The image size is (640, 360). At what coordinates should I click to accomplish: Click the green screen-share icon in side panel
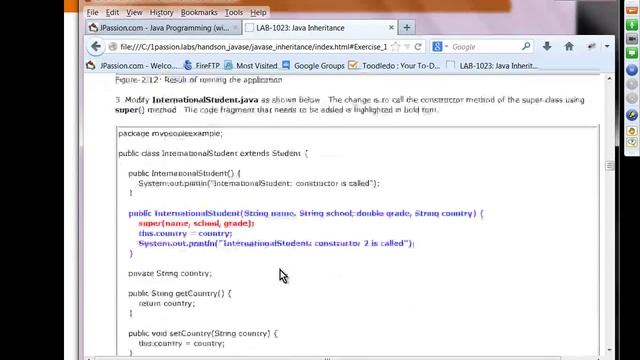pos(632,53)
